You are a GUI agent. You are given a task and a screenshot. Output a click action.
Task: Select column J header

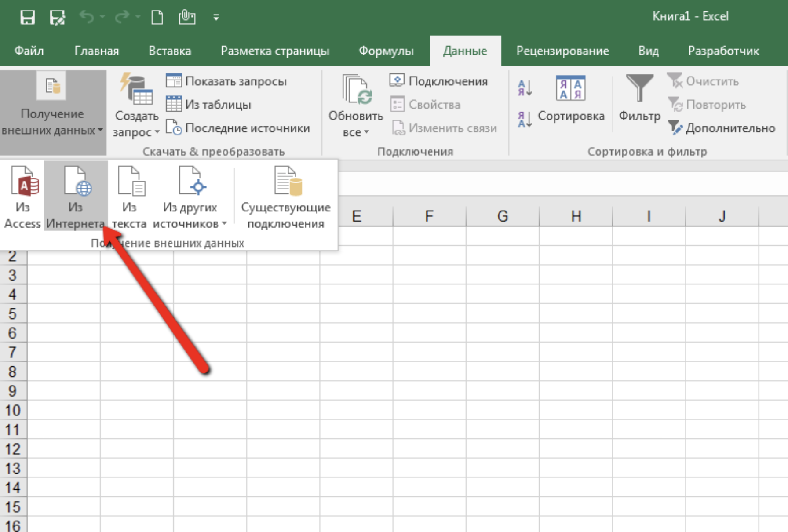click(722, 216)
